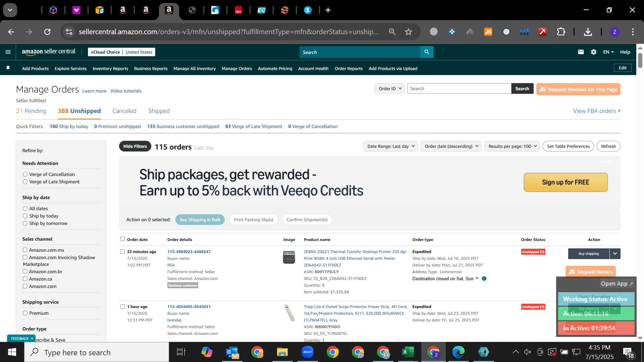The width and height of the screenshot is (644, 362).
Task: Open the EN language dropdown
Action: pos(608,52)
